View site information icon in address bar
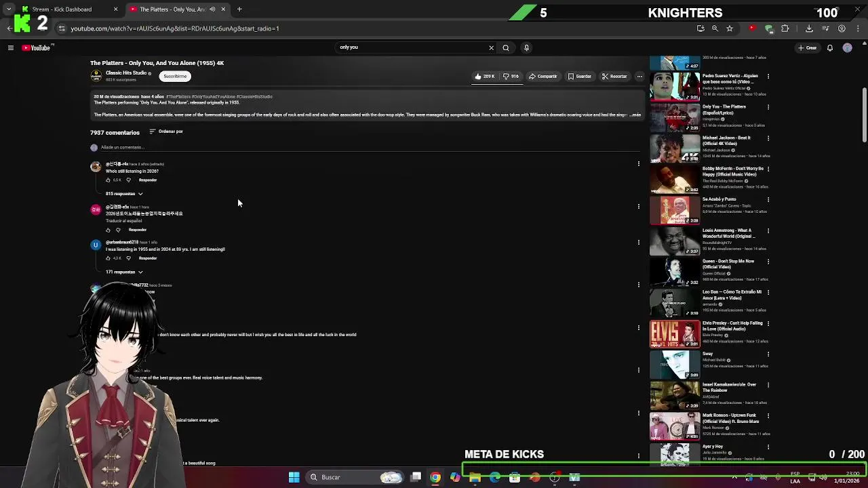 (62, 28)
